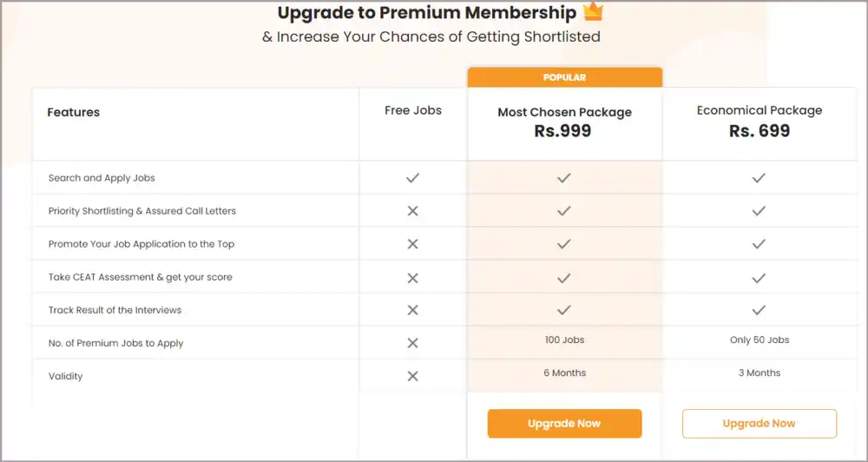Click the cross icon for No. of Premium Jobs row
The height and width of the screenshot is (462, 868).
pos(413,343)
